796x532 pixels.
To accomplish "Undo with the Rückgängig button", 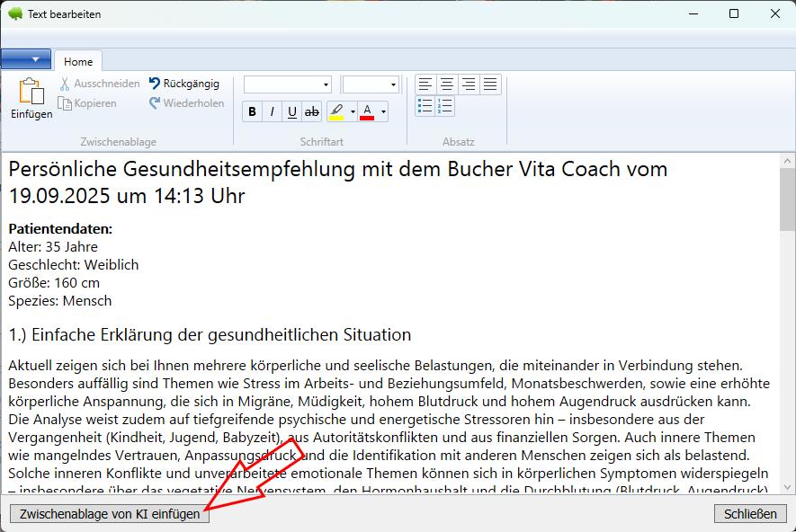I will 184,84.
